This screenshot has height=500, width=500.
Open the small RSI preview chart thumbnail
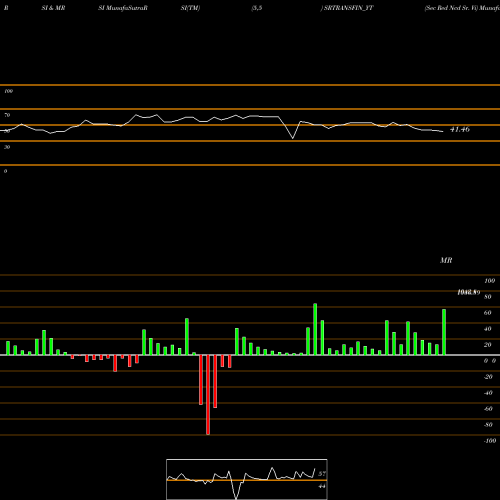247,479
